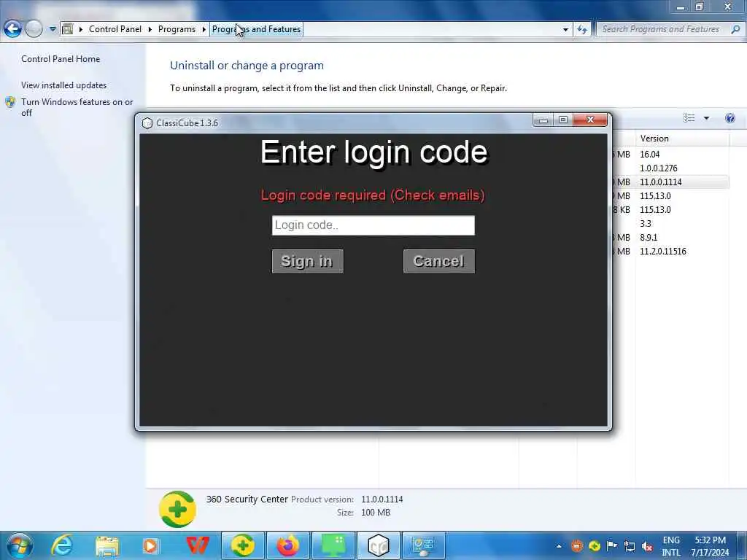
Task: Select the row with version 8.9.1
Action: tap(649, 237)
